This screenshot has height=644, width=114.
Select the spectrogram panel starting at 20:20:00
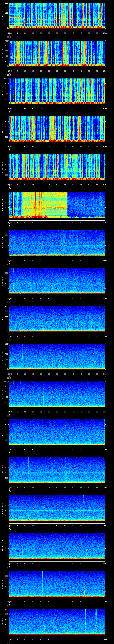point(57,243)
